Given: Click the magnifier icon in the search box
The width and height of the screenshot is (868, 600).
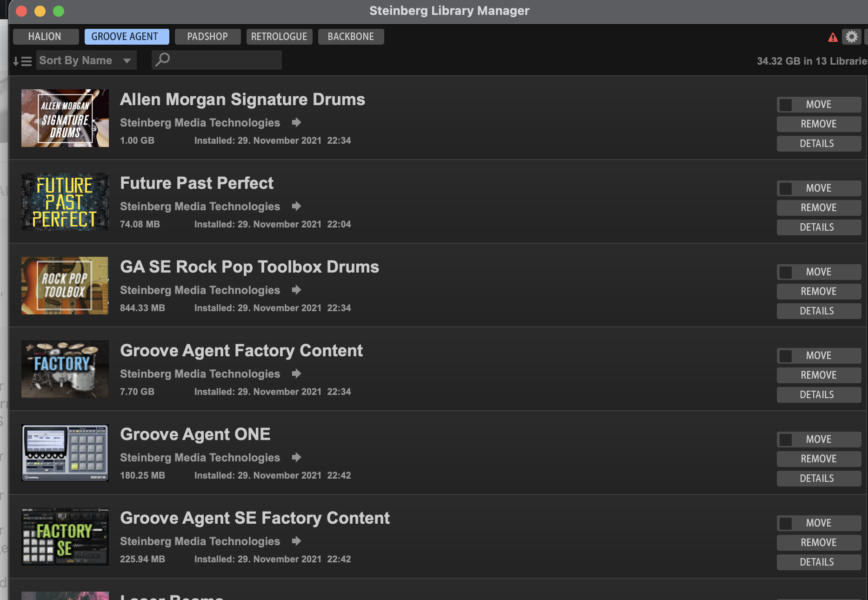Looking at the screenshot, I should pyautogui.click(x=162, y=60).
